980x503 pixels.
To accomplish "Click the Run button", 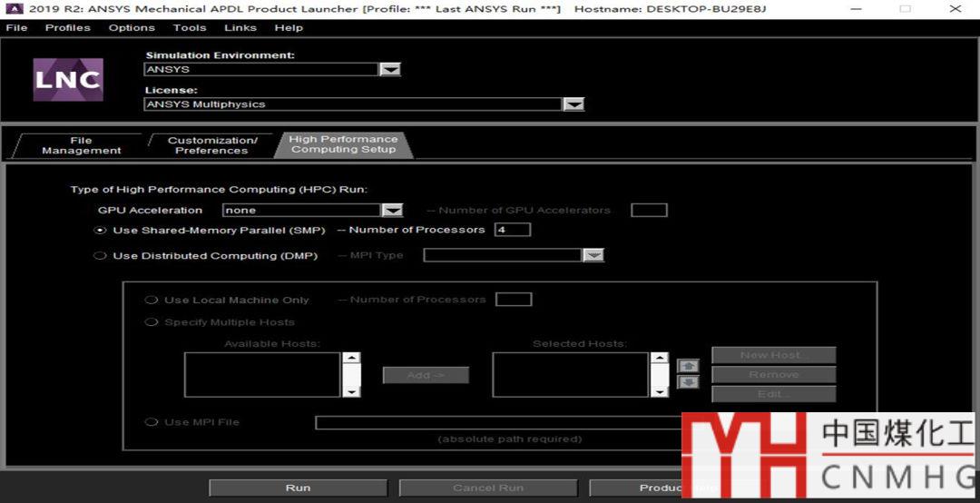I will 299,488.
